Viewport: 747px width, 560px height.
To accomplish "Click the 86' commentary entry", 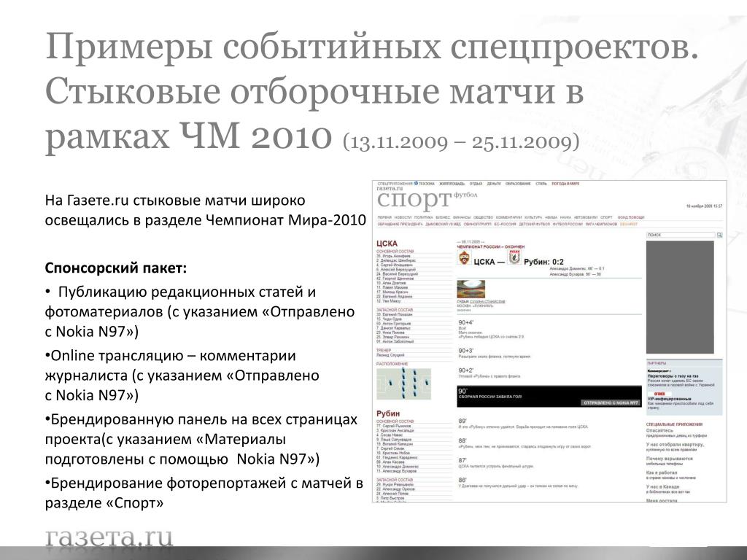I will [x=517, y=483].
